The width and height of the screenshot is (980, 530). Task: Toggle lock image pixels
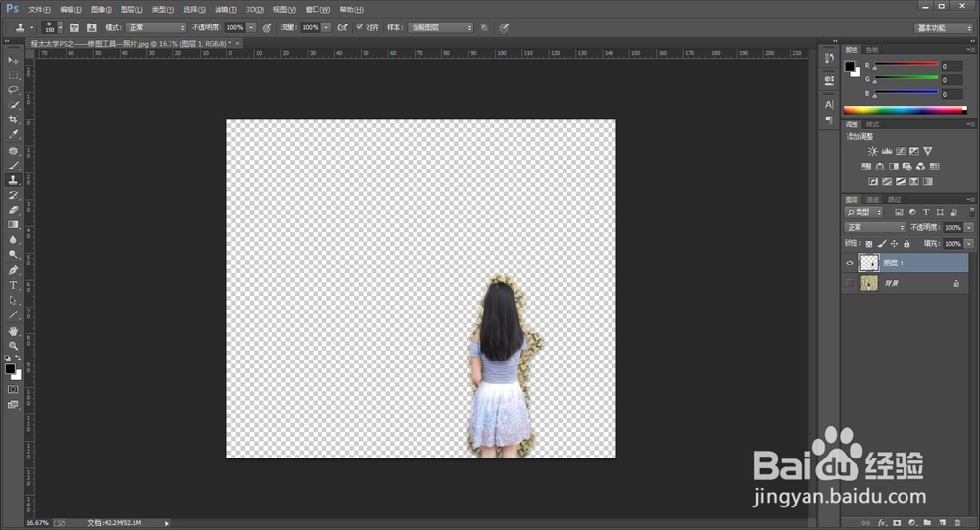(882, 244)
